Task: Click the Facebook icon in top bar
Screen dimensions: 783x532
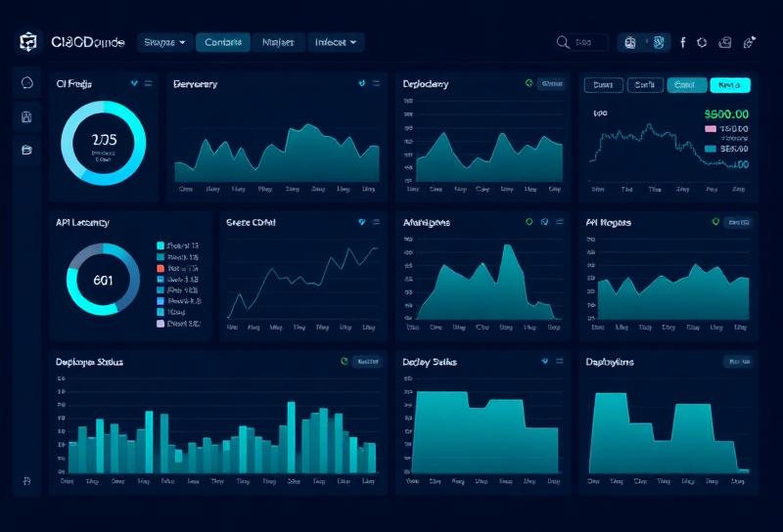Action: [x=682, y=42]
